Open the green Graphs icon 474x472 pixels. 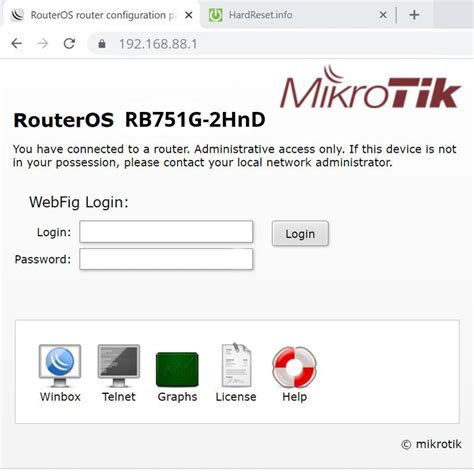[x=177, y=369]
